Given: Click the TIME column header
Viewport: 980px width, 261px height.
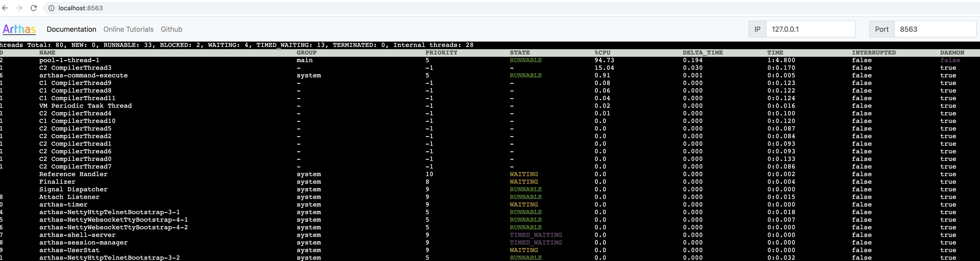Looking at the screenshot, I should [775, 53].
